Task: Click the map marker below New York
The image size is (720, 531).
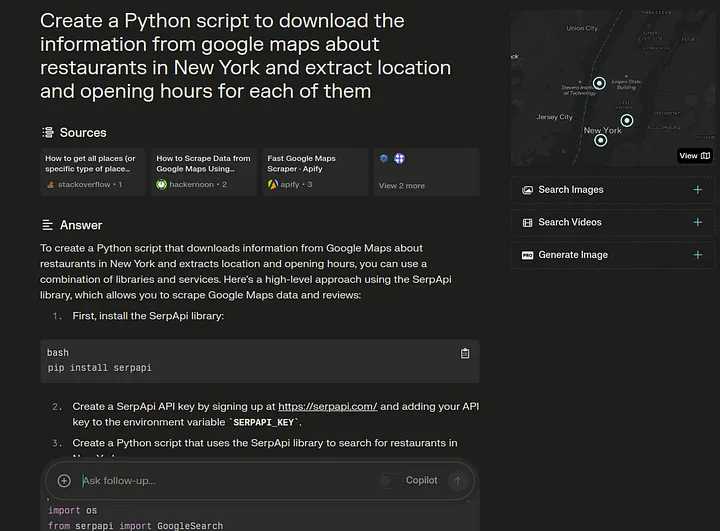Action: click(601, 141)
